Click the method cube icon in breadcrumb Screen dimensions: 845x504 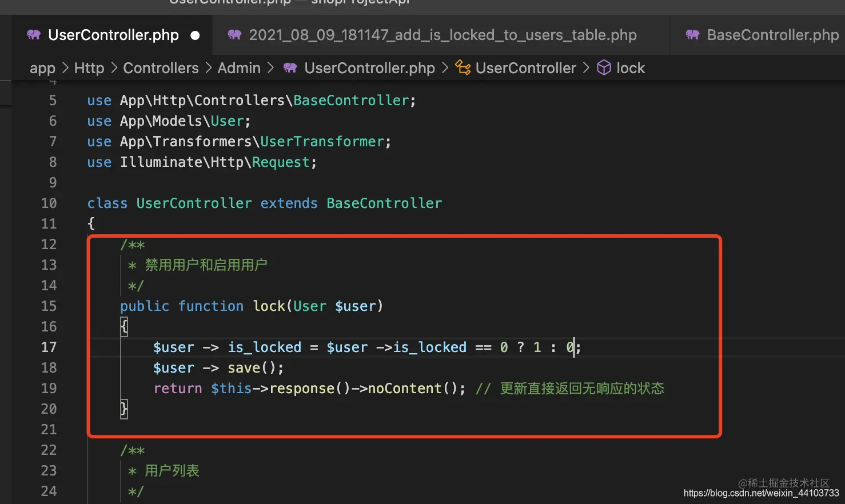[x=604, y=68]
